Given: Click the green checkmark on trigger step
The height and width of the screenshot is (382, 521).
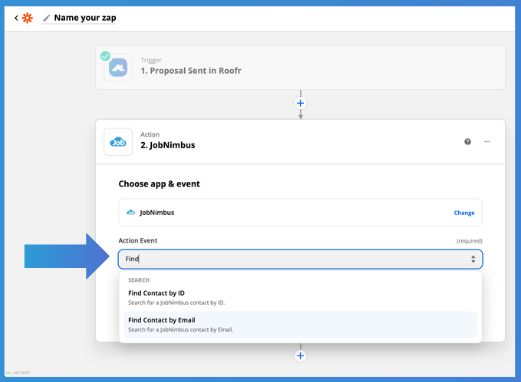Looking at the screenshot, I should click(x=105, y=56).
